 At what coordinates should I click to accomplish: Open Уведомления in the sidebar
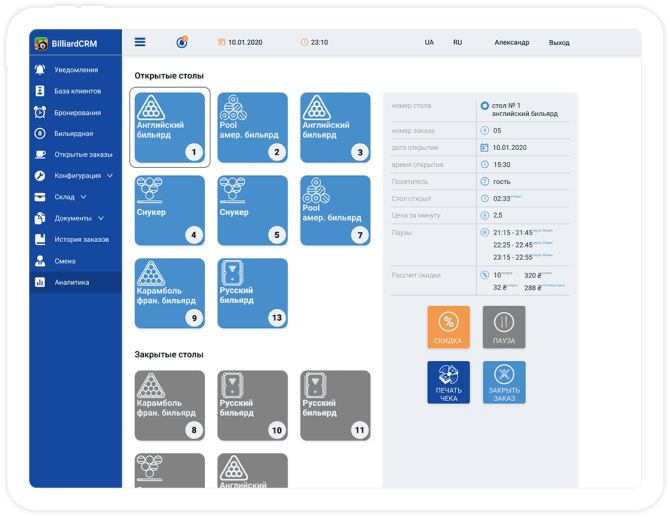click(x=75, y=70)
